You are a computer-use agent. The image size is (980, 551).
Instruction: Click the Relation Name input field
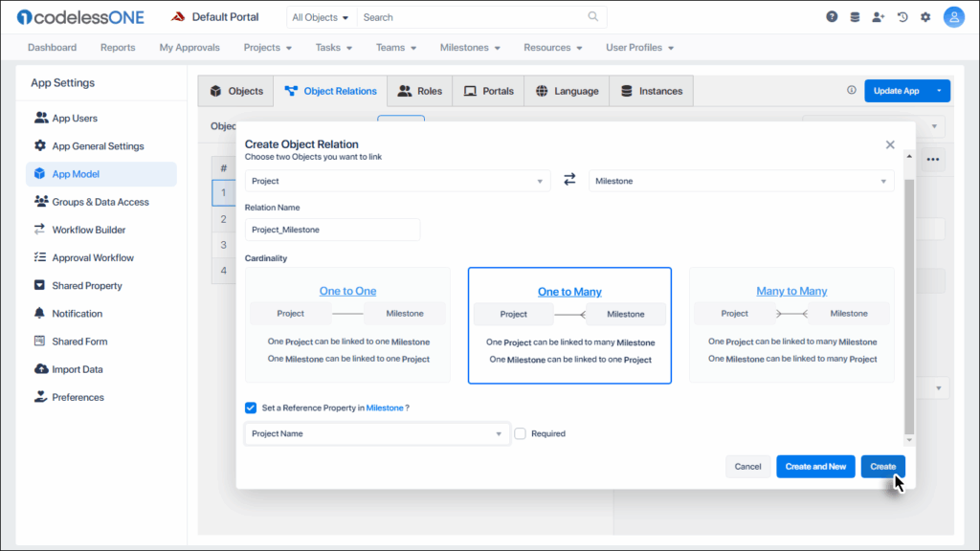pyautogui.click(x=332, y=230)
